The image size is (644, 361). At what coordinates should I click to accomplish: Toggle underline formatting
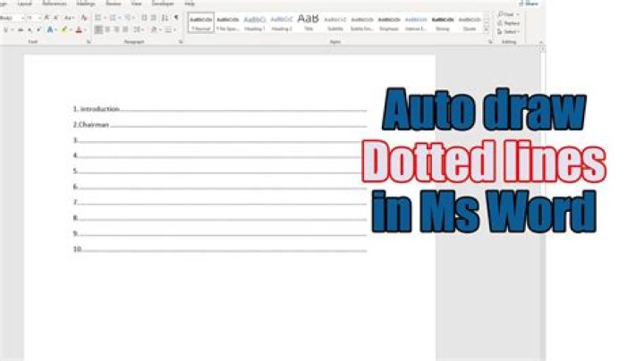click(5, 30)
